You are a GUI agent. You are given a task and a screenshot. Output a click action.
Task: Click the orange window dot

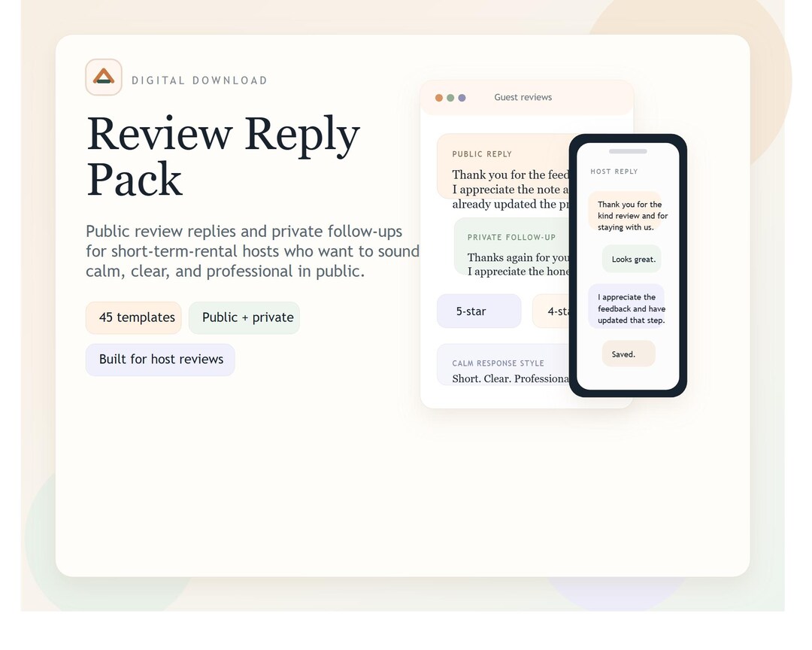pyautogui.click(x=438, y=98)
